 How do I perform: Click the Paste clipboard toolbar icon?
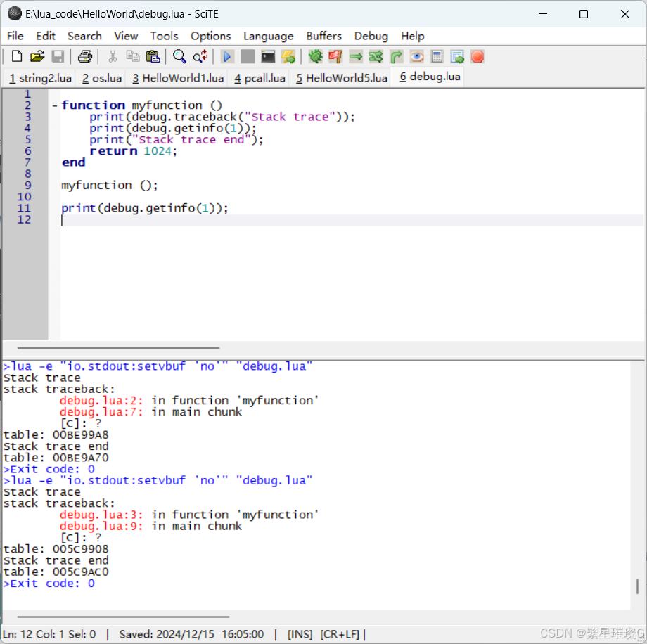[151, 56]
